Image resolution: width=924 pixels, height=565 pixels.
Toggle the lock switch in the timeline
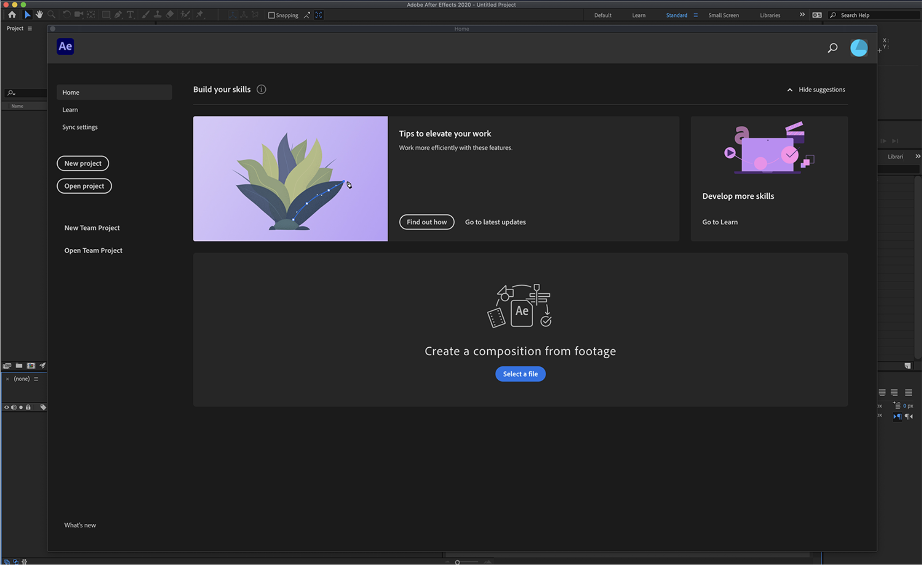28,407
